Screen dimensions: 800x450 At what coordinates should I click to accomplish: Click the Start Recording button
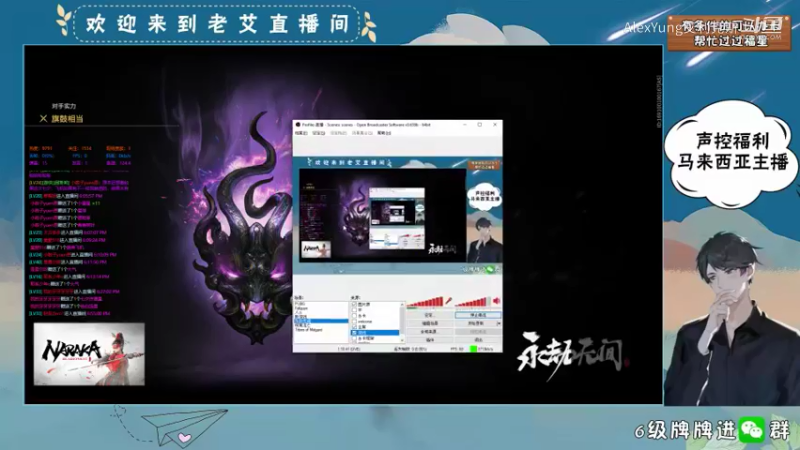coord(476,323)
